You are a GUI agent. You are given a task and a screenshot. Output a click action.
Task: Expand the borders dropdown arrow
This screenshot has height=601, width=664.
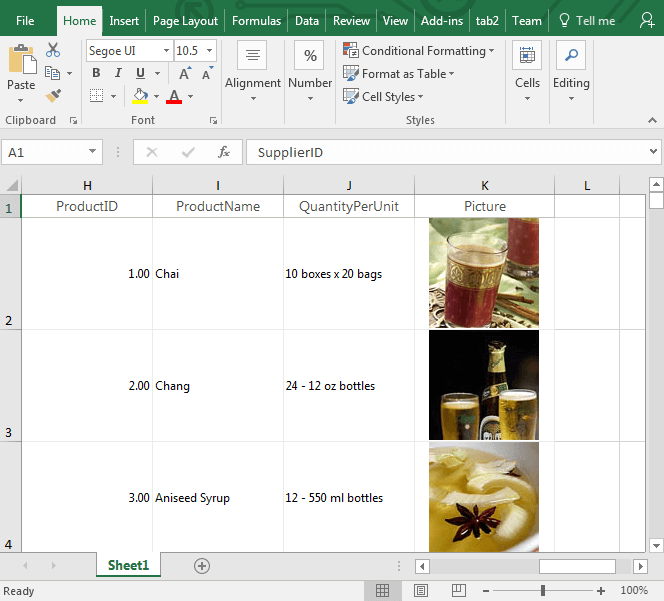coord(113,96)
